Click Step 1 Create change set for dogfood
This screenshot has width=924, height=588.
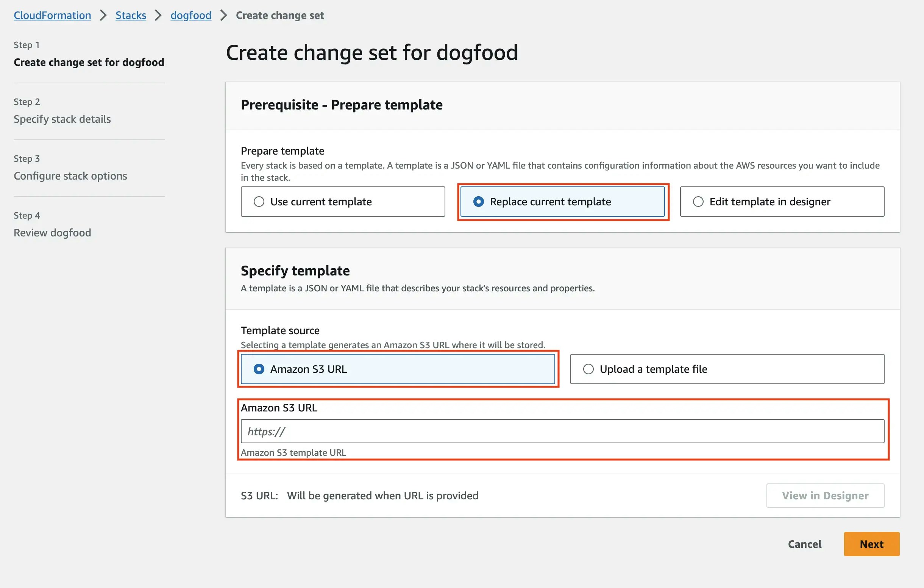[89, 62]
